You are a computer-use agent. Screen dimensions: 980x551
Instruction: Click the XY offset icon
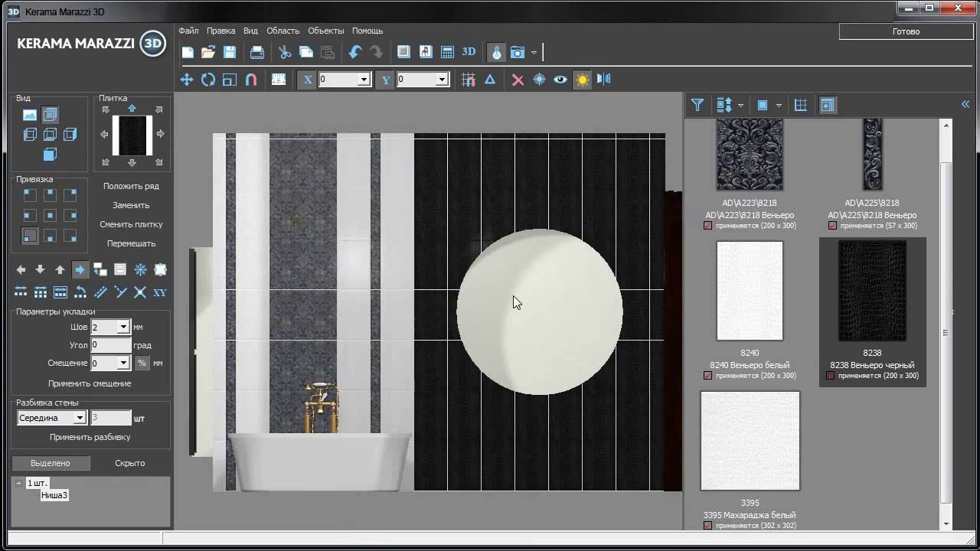point(160,292)
